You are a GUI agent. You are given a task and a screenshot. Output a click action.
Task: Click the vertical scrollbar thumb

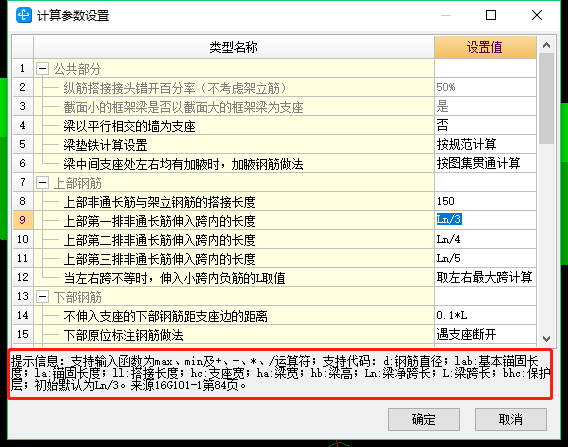click(546, 99)
